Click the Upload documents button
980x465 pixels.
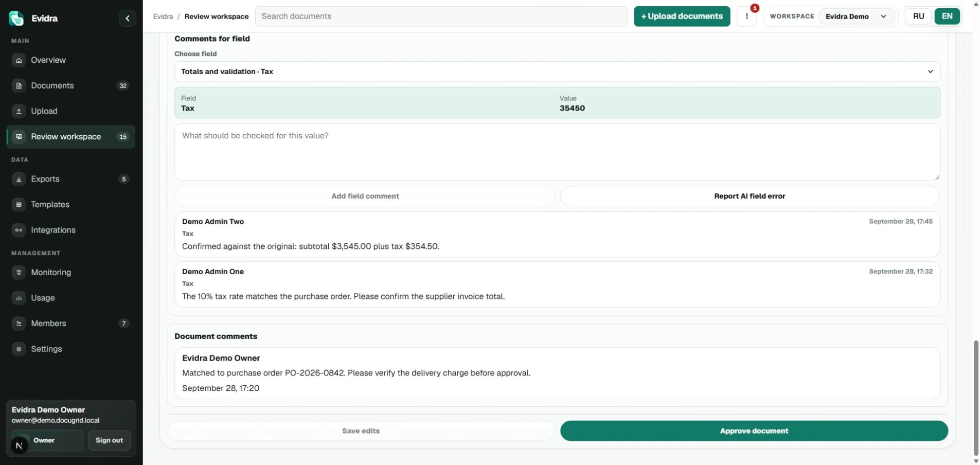[682, 16]
